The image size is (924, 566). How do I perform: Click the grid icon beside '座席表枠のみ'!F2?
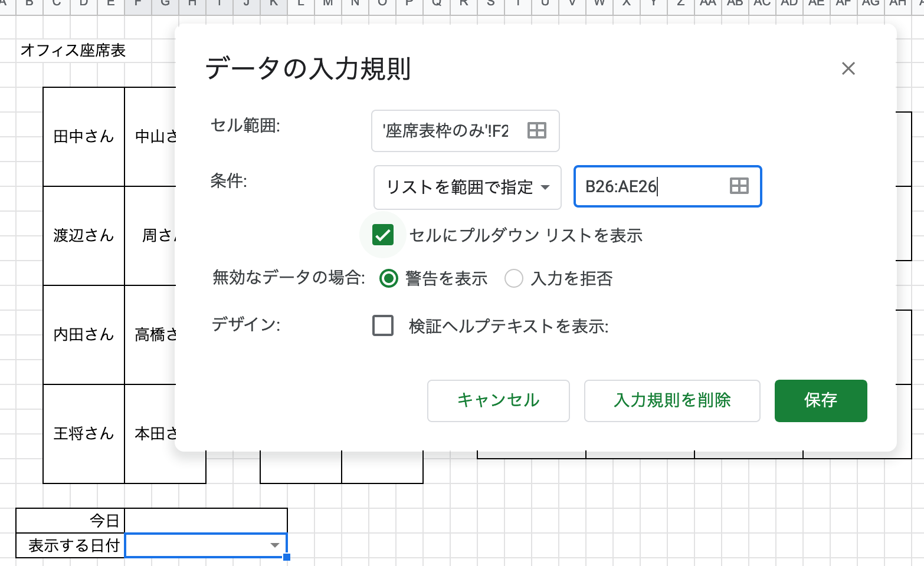coord(537,131)
